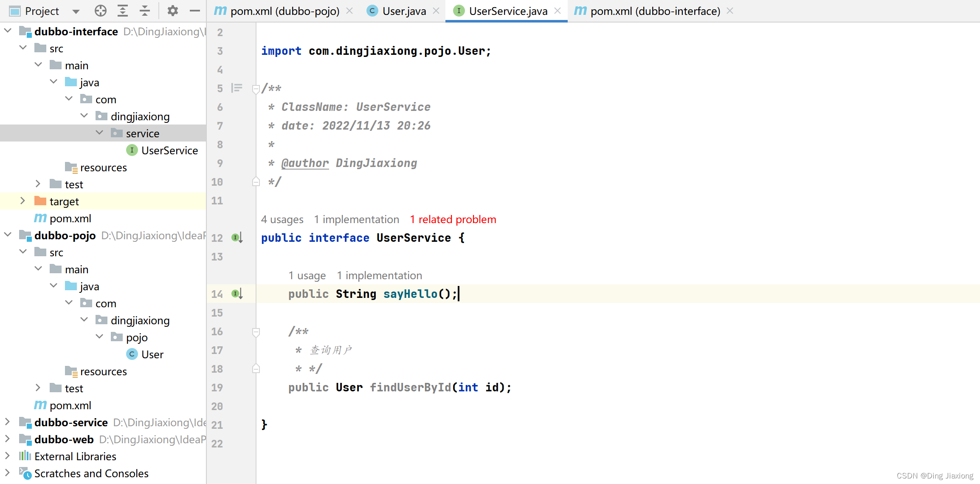Click '1 implementation' hint above UserService

coord(356,219)
